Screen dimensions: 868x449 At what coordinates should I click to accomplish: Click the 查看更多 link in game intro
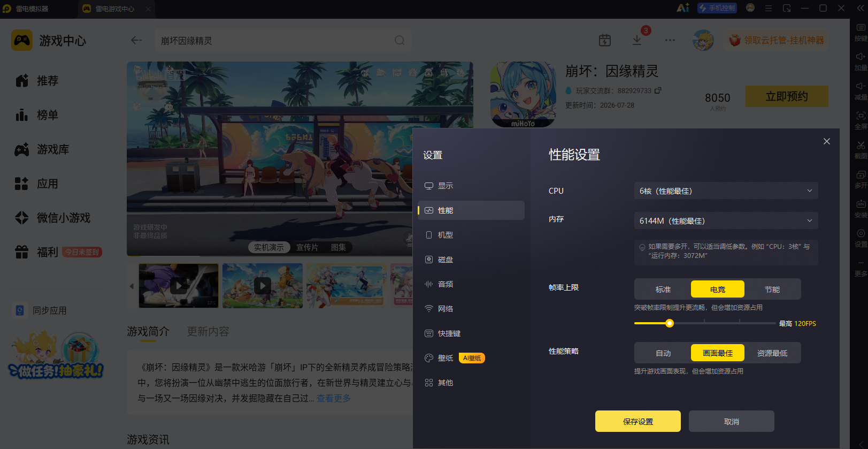click(x=334, y=398)
